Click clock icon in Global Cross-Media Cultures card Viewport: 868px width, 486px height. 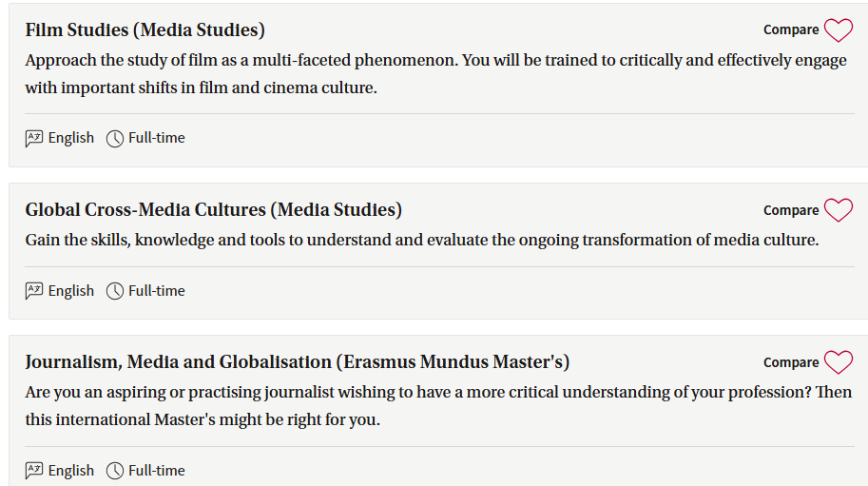(115, 291)
